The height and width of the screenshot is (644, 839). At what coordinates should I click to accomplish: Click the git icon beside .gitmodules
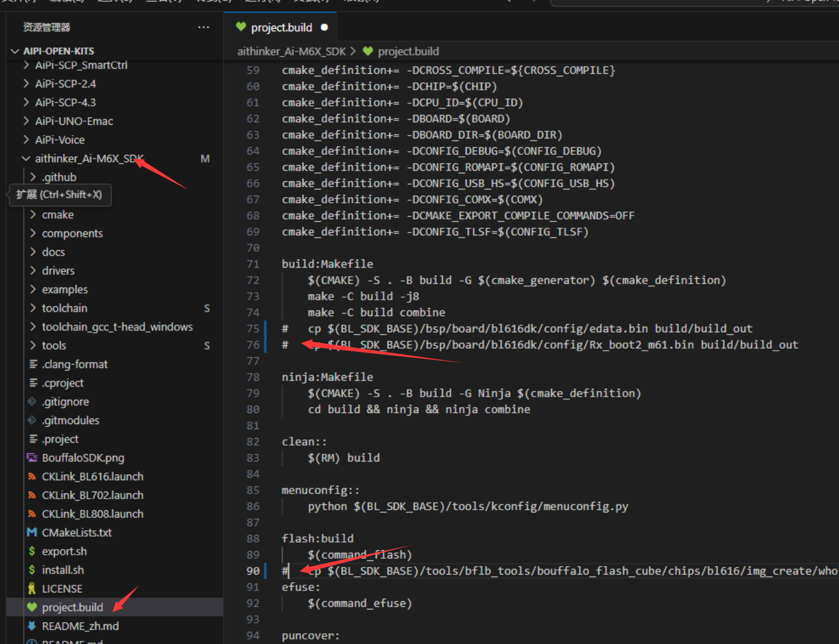tap(32, 420)
